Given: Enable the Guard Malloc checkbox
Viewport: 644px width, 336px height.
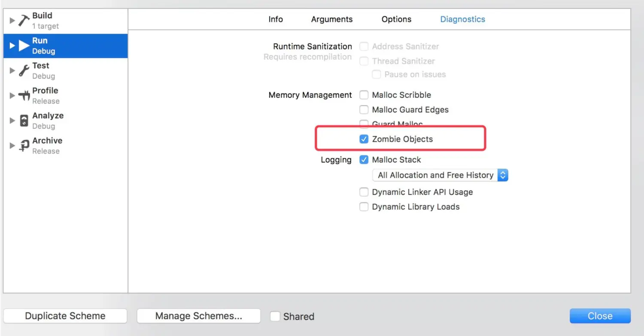Looking at the screenshot, I should pyautogui.click(x=364, y=124).
